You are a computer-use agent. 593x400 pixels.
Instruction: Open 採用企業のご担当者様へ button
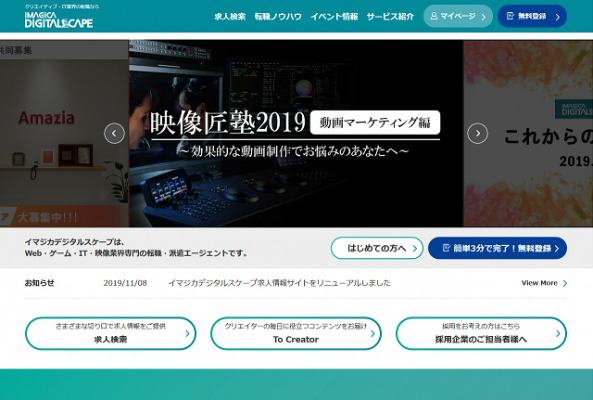point(481,333)
